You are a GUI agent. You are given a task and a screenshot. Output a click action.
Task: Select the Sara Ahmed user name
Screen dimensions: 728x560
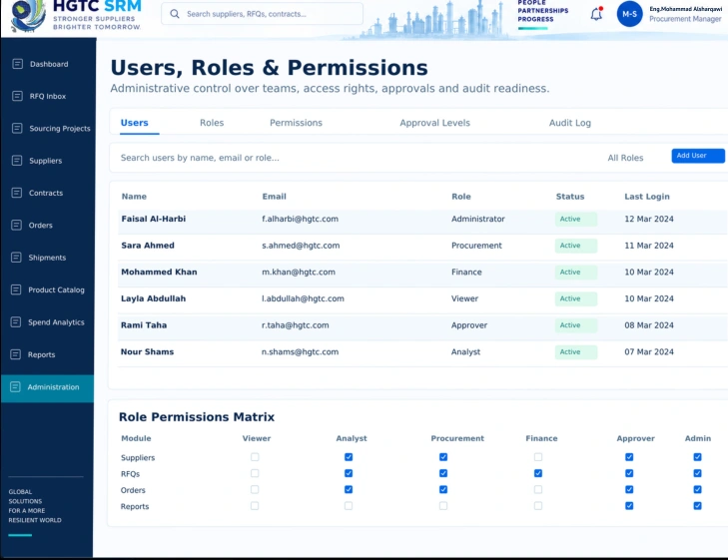pos(148,246)
